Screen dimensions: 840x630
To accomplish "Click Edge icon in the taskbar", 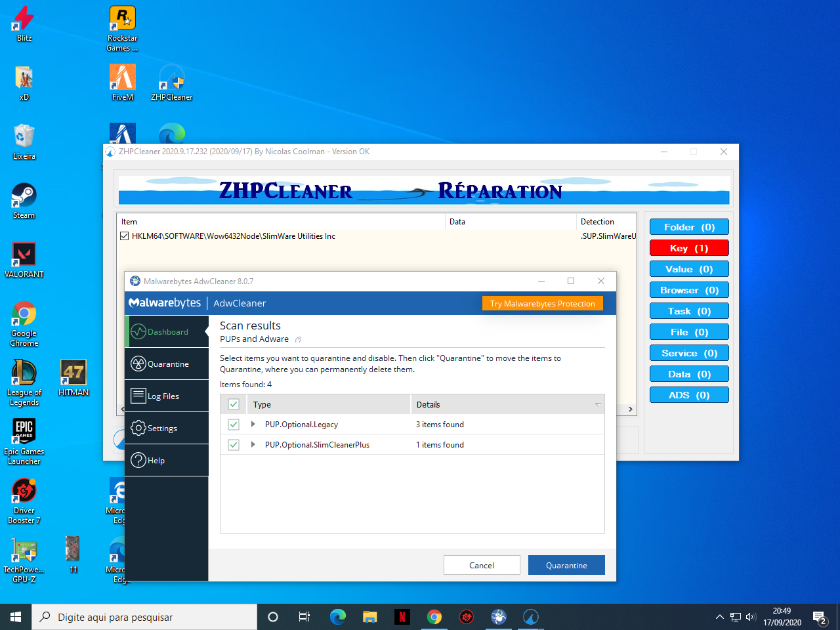I will pos(337,617).
